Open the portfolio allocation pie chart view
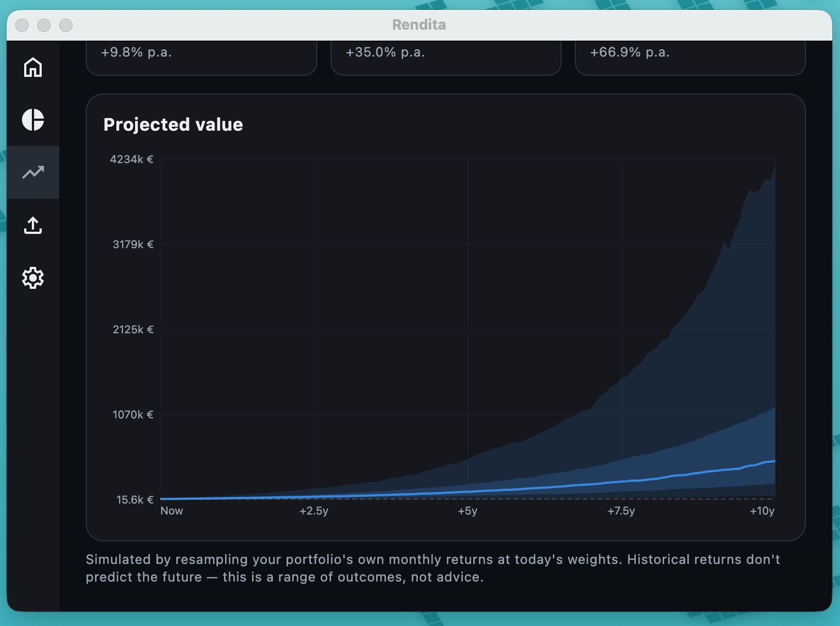This screenshot has width=840, height=626. click(33, 120)
